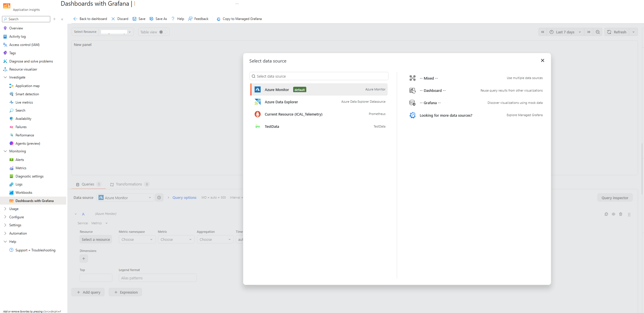Open Application map in the sidebar

(27, 86)
